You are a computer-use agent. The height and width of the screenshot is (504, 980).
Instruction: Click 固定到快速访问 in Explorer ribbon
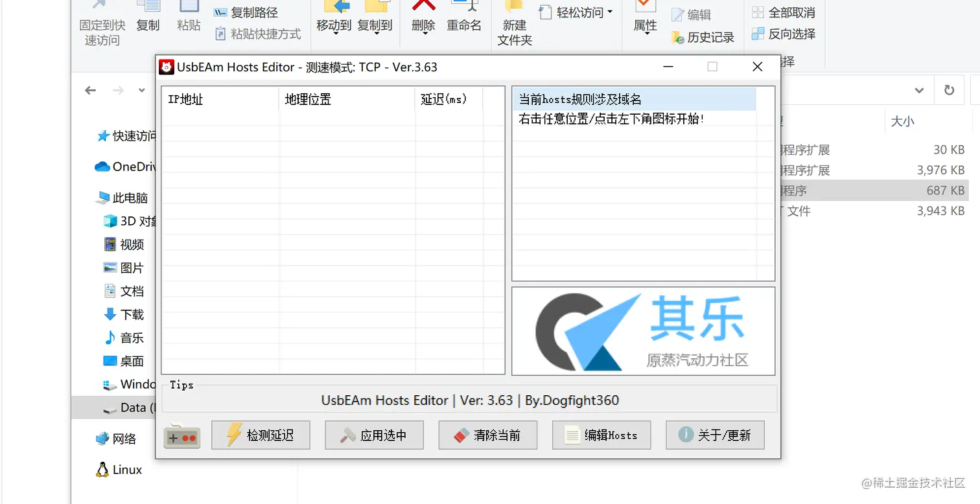click(102, 23)
